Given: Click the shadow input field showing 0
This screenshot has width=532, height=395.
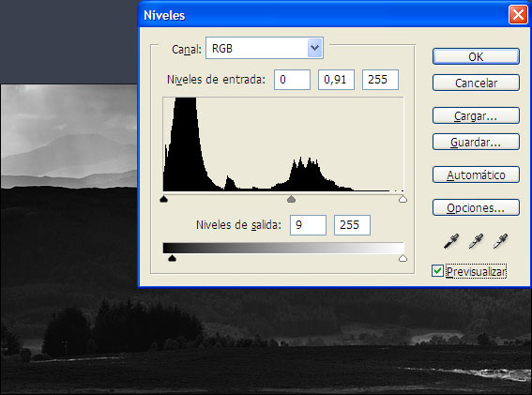Looking at the screenshot, I should point(292,80).
